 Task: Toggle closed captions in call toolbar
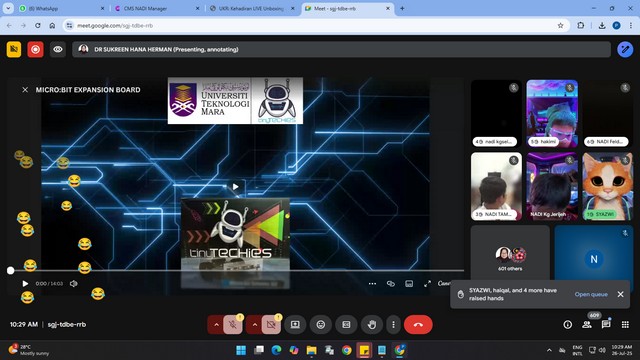pyautogui.click(x=346, y=324)
